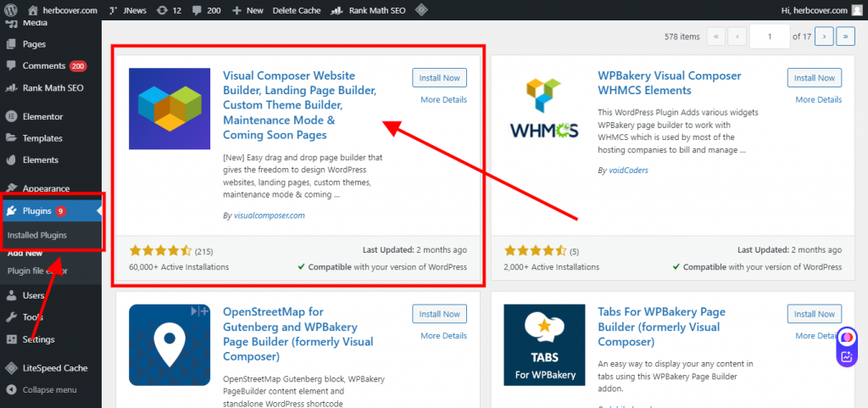
Task: Open Installed Plugins submenu item
Action: click(x=37, y=235)
